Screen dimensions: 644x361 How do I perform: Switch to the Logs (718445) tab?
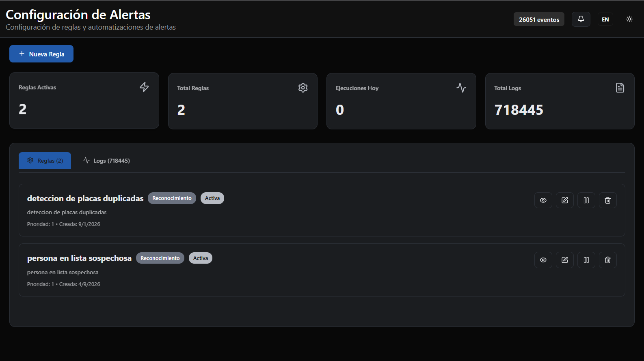pyautogui.click(x=106, y=161)
